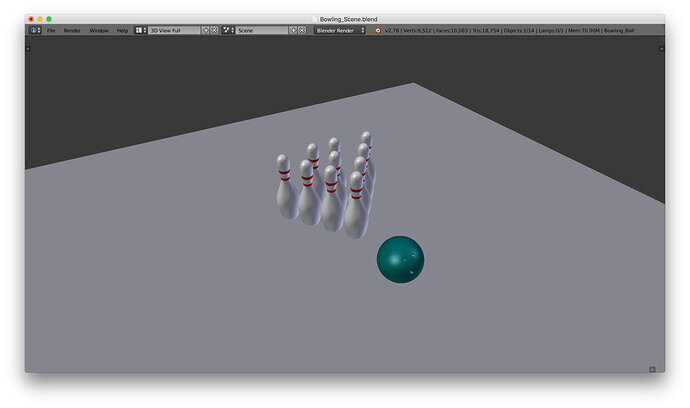Viewport: 690px width, 408px height.
Task: Open the screen layout browse icon
Action: [x=141, y=30]
